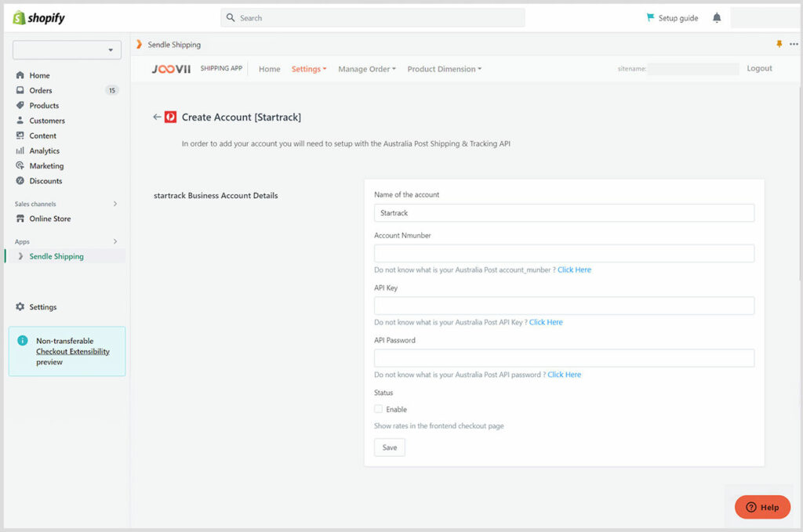Click the Marketing target icon
The height and width of the screenshot is (532, 803).
20,166
